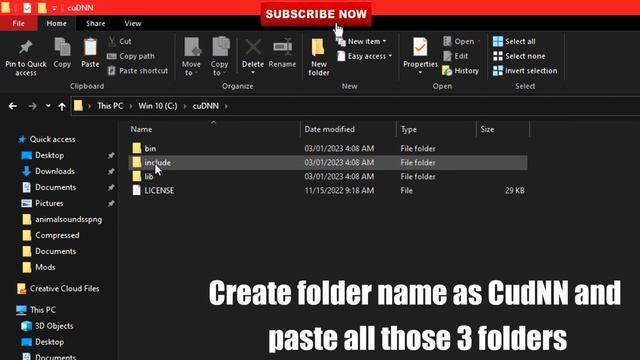This screenshot has height=360, width=640.
Task: Choose Paste shortcut option
Action: (138, 71)
